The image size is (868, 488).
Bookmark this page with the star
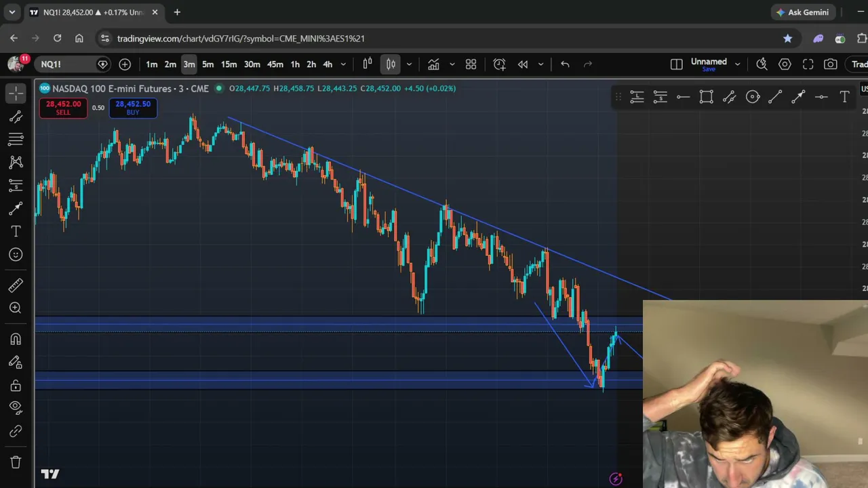tap(787, 39)
